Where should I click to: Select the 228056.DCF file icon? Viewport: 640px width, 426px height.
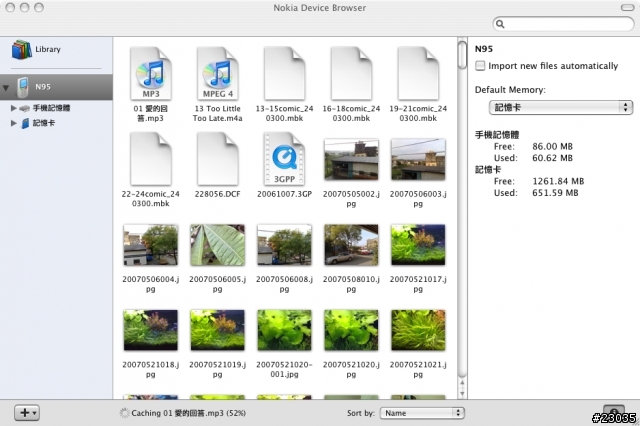tap(218, 158)
